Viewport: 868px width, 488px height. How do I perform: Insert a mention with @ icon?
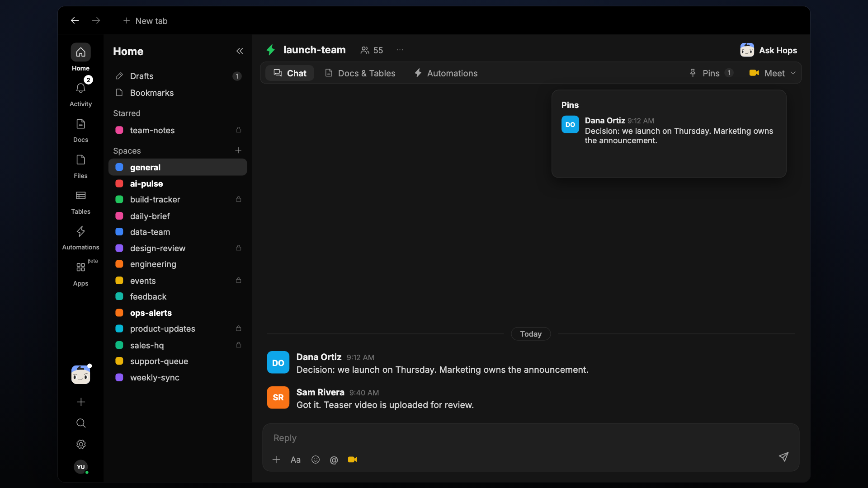click(x=334, y=460)
